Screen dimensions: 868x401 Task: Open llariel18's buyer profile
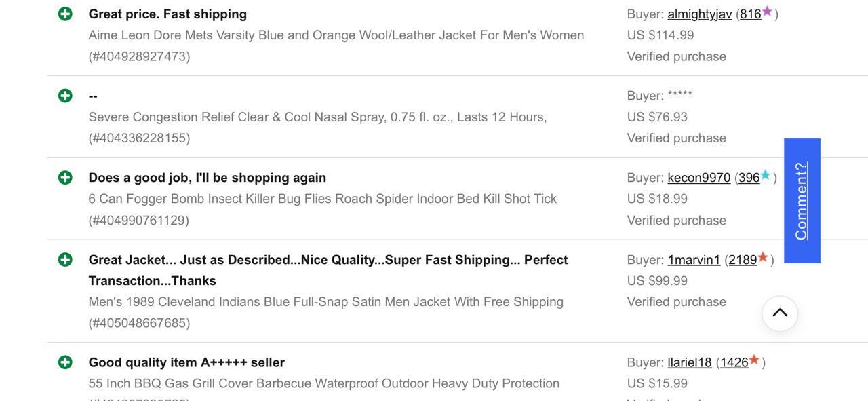(690, 362)
